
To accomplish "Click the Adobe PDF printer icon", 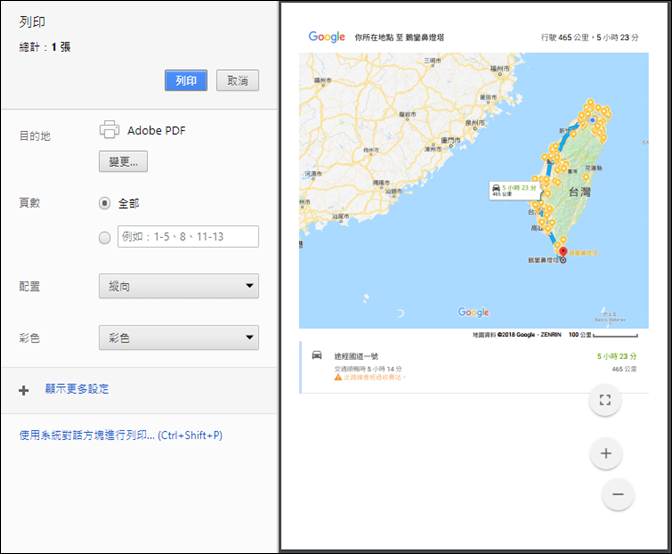I will (109, 129).
